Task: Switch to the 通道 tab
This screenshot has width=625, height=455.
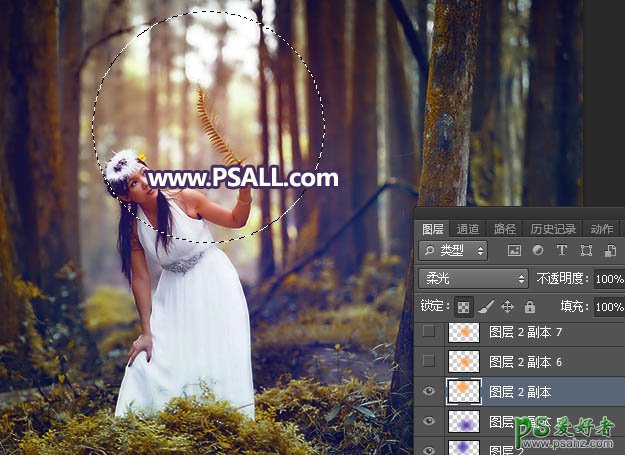Action: pyautogui.click(x=467, y=229)
